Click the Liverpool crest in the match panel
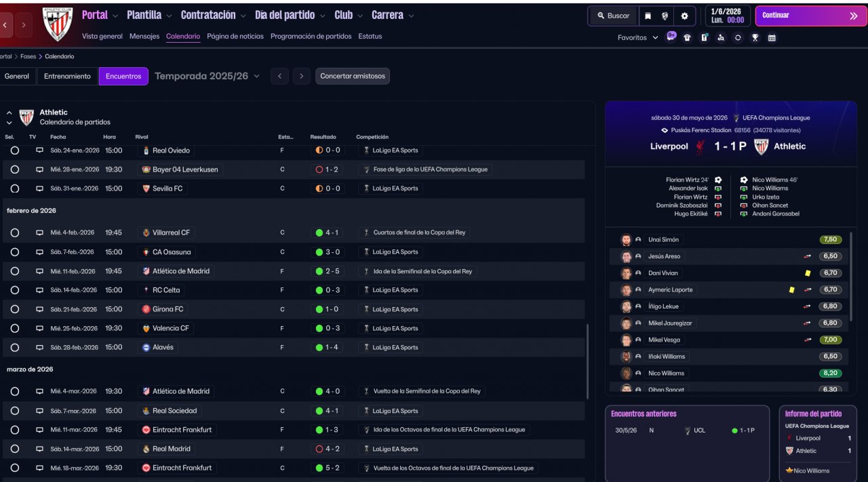This screenshot has height=482, width=868. [700, 146]
